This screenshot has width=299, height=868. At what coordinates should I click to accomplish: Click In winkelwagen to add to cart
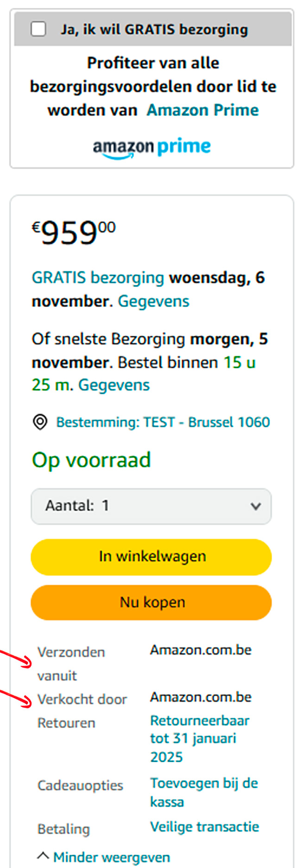coord(151,557)
